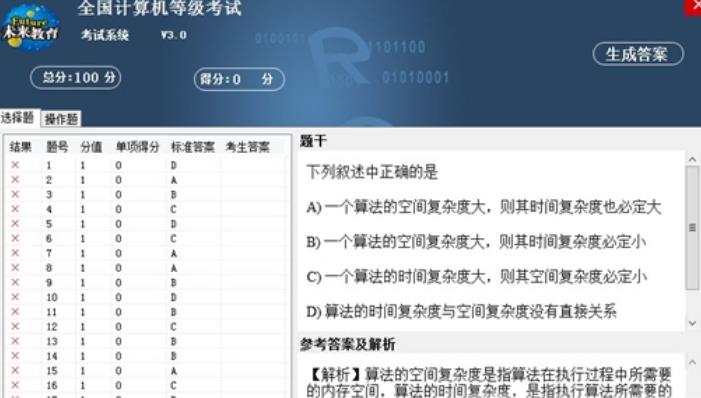The height and width of the screenshot is (398, 701).
Task: Click standard answer C of question 12
Action: [x=173, y=327]
